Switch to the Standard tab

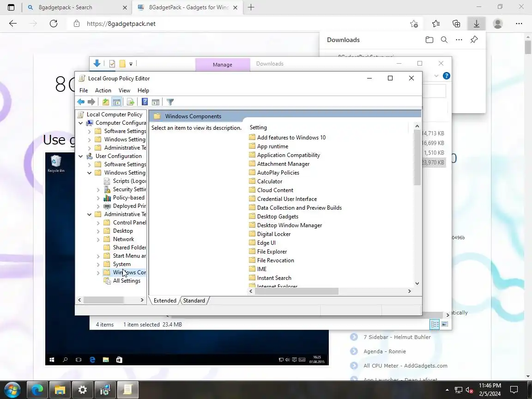tap(194, 301)
